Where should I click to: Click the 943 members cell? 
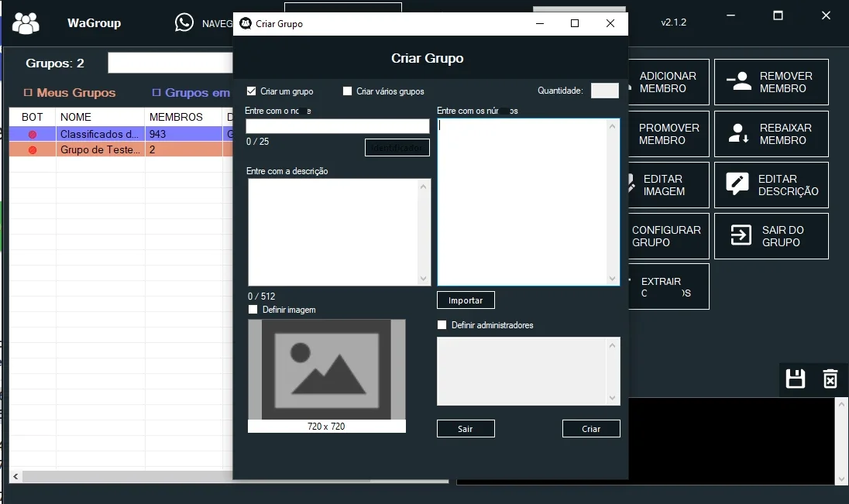pos(184,134)
